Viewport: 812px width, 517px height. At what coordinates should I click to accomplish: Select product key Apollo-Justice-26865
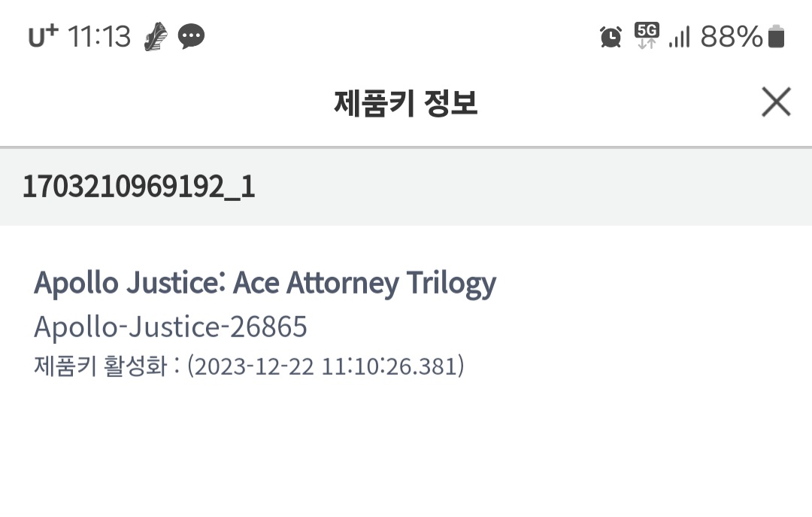click(x=171, y=327)
